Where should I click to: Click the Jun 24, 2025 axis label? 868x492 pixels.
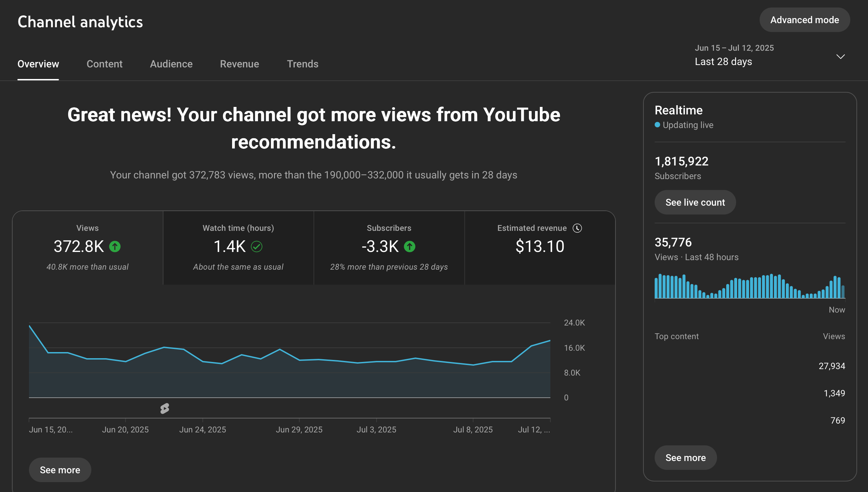click(203, 430)
